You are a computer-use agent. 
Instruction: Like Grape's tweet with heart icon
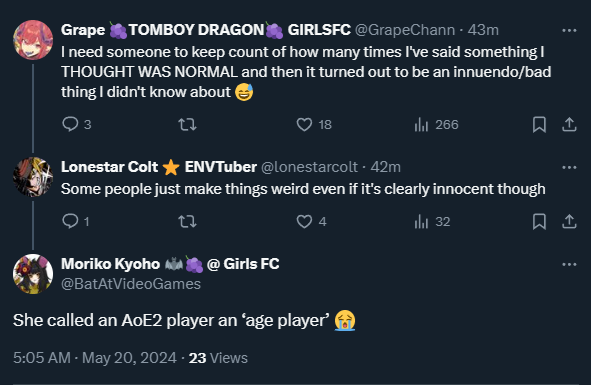[x=304, y=124]
